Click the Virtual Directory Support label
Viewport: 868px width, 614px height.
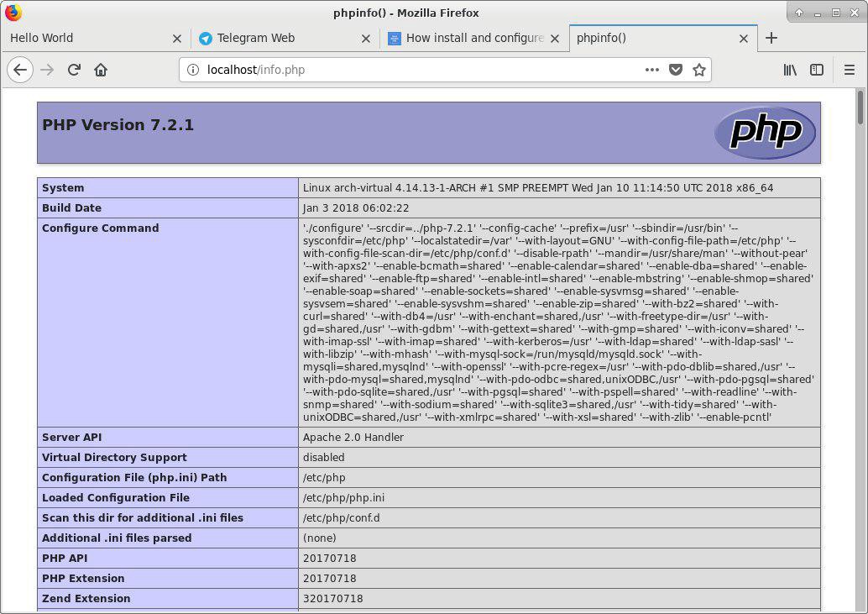point(114,457)
